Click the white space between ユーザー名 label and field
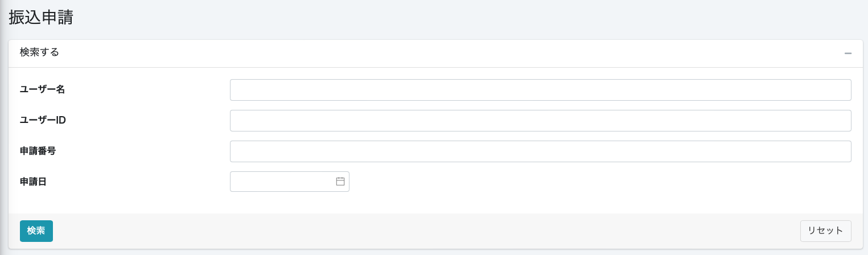Screen dimensions: 868x255 point(148,90)
